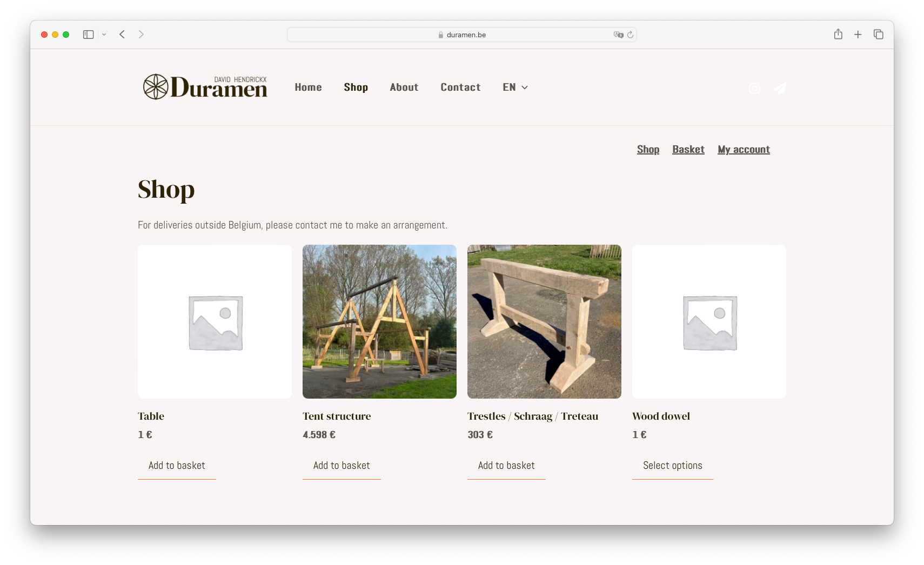This screenshot has height=565, width=924.
Task: Reload the page
Action: point(630,35)
